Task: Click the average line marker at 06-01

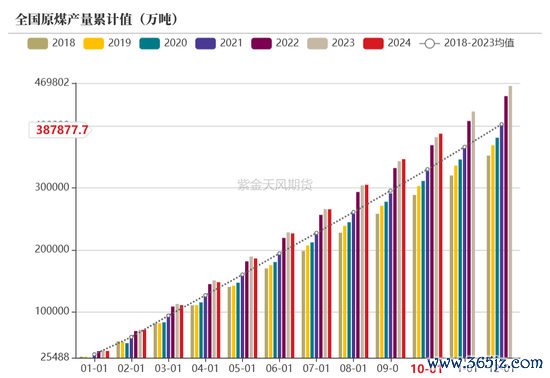Action: pos(279,254)
